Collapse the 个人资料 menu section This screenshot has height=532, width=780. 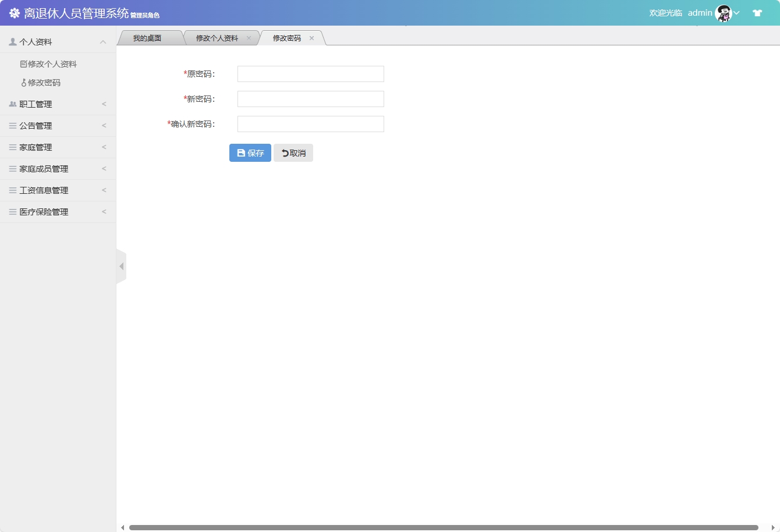coord(103,42)
